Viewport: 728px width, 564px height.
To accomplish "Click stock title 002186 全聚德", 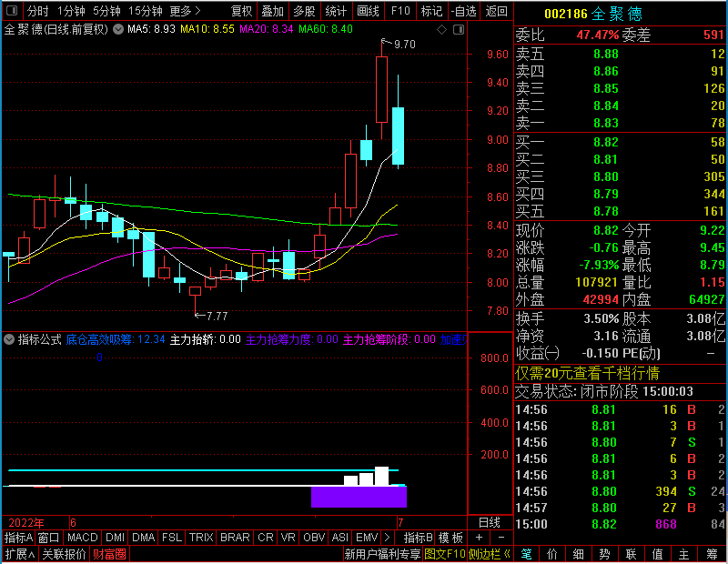I will click(x=593, y=14).
